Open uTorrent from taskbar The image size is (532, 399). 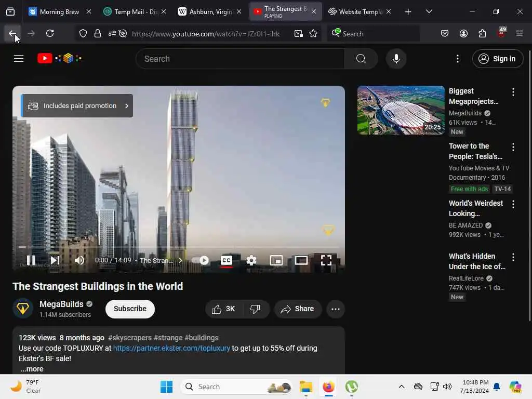coord(352,387)
